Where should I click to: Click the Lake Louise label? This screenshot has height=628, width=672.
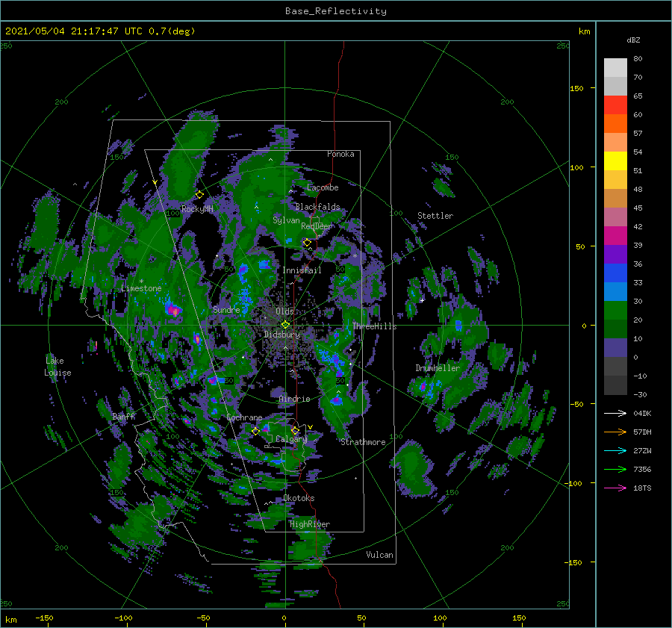(57, 367)
